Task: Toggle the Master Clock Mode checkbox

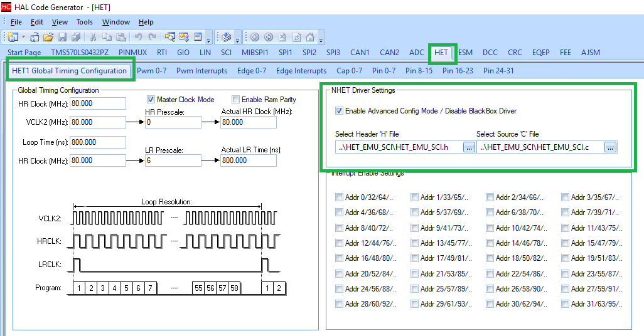Action: pyautogui.click(x=151, y=100)
